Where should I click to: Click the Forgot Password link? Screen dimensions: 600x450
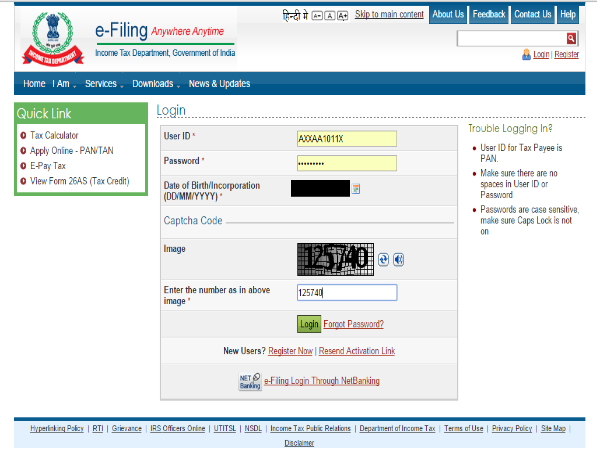[353, 324]
